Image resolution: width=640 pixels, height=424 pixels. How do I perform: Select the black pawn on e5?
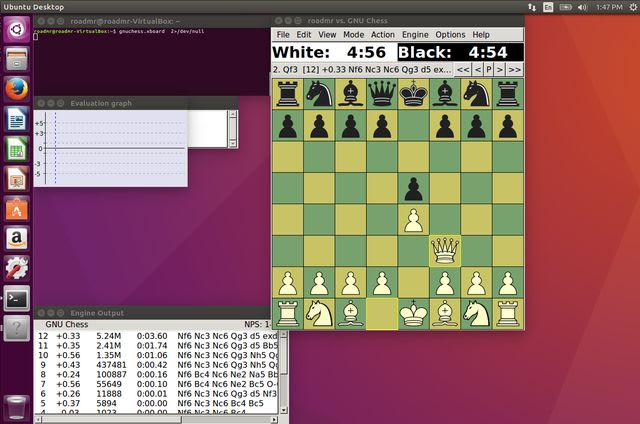pyautogui.click(x=413, y=189)
